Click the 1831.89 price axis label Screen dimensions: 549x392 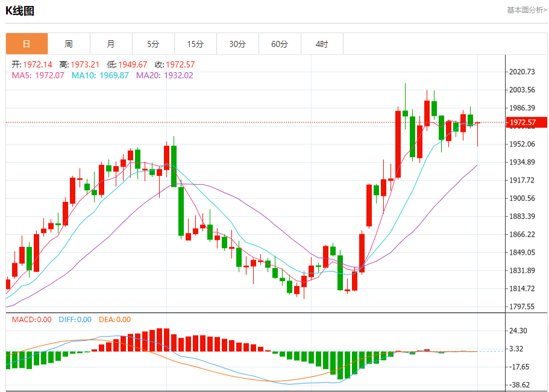pyautogui.click(x=522, y=270)
